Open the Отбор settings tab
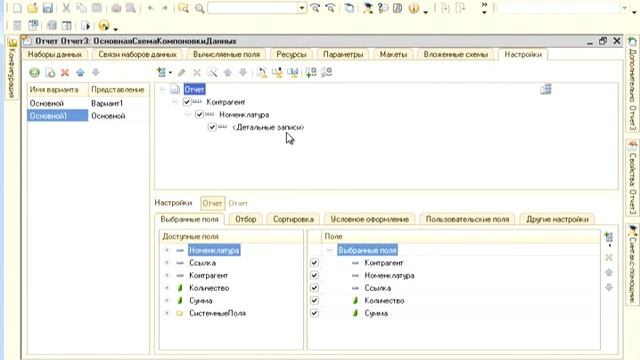This screenshot has height=360, width=640. 245,219
